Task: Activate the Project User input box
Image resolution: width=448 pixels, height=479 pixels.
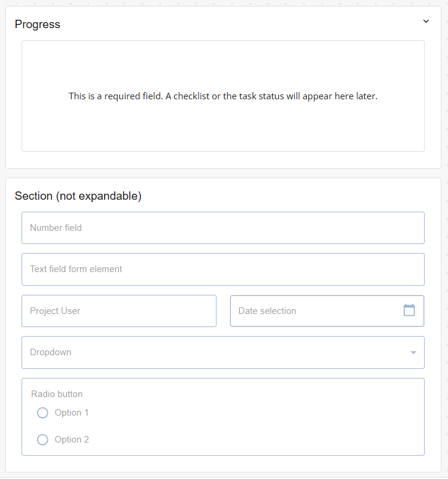Action: (x=119, y=311)
